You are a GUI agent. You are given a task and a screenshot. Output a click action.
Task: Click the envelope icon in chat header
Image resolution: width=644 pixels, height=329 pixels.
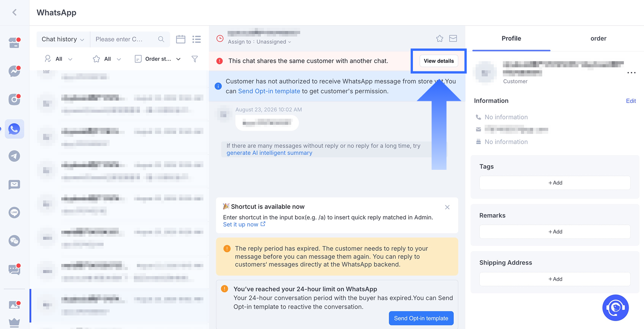[x=453, y=38]
